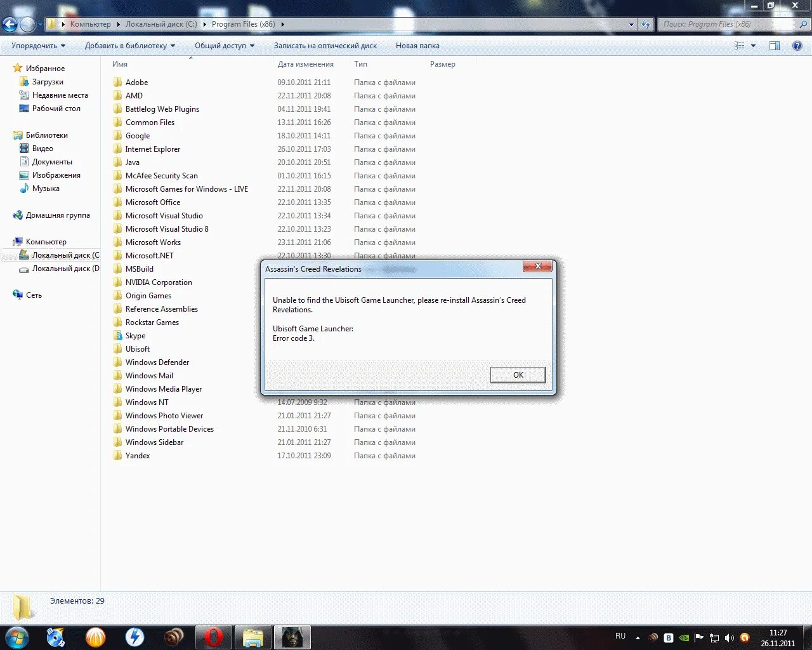Select Microsoft Games for Windows - LIVE folder
The image size is (812, 650).
click(x=187, y=189)
